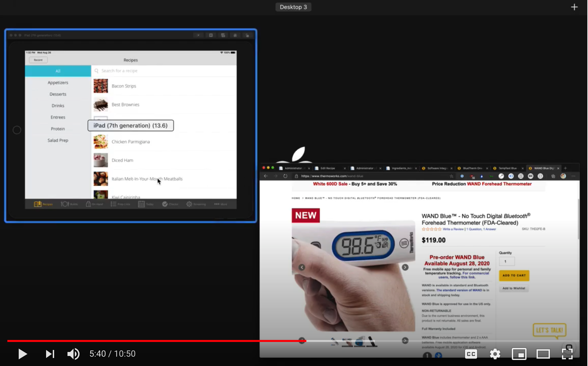Skip to the next video
The height and width of the screenshot is (366, 588).
[x=50, y=354]
